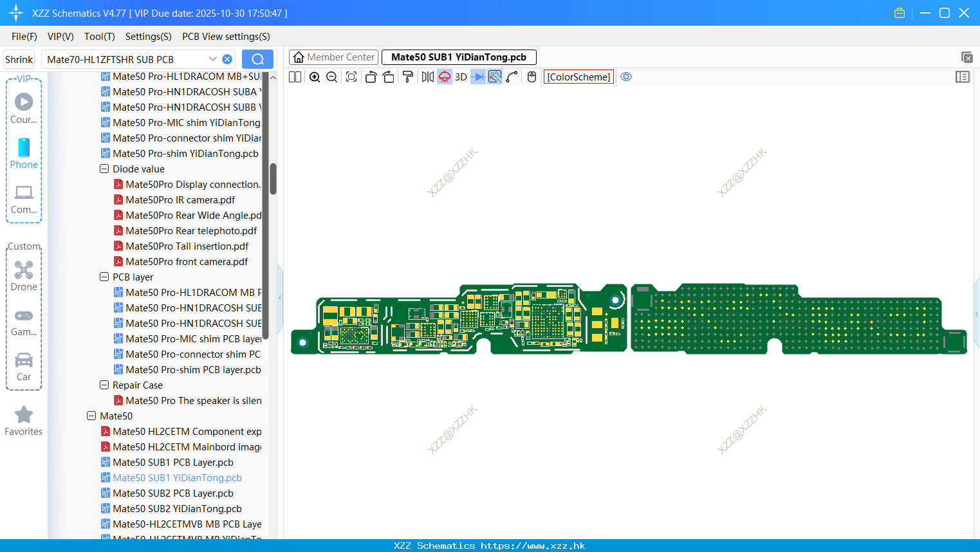Toggle the red lamp highlight tool
Screen dimensions: 980x552
coord(445,77)
